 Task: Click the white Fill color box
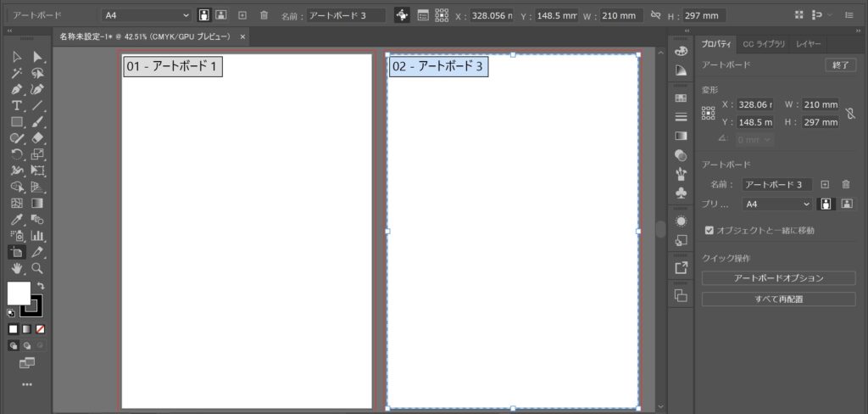[x=19, y=294]
